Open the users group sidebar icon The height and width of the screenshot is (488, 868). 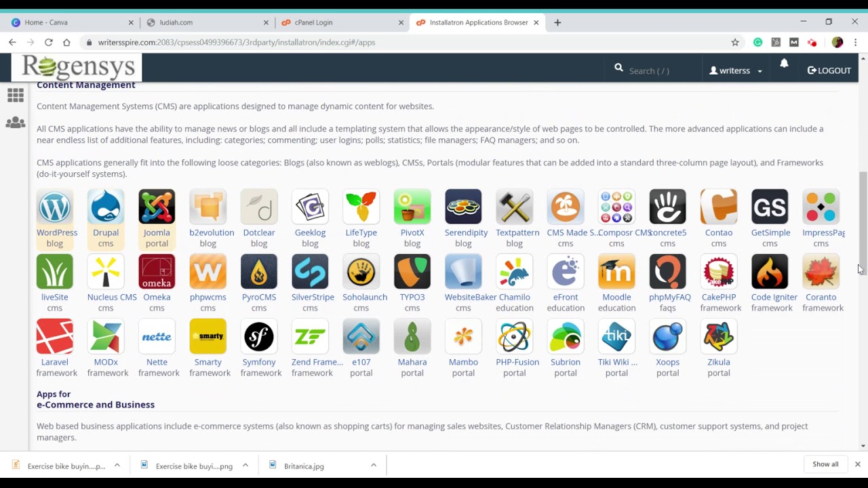tap(16, 123)
